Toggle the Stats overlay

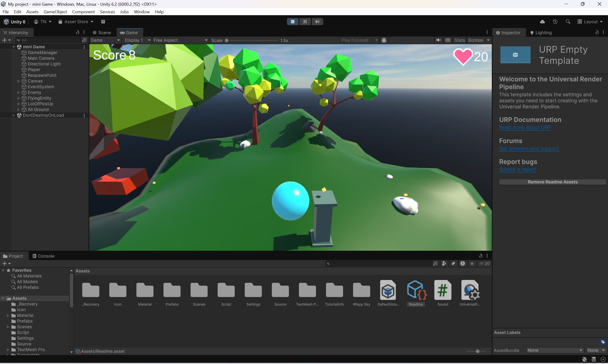tap(459, 40)
